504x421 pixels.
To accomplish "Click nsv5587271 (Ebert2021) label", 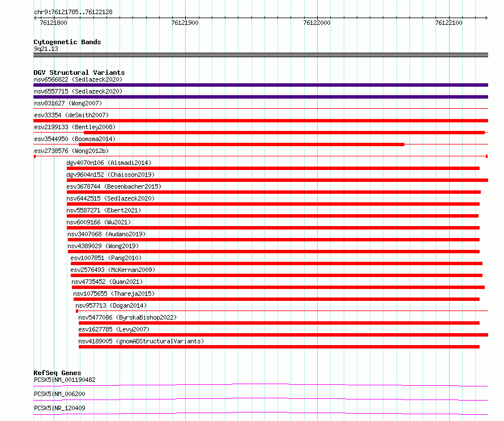I will (x=104, y=210).
